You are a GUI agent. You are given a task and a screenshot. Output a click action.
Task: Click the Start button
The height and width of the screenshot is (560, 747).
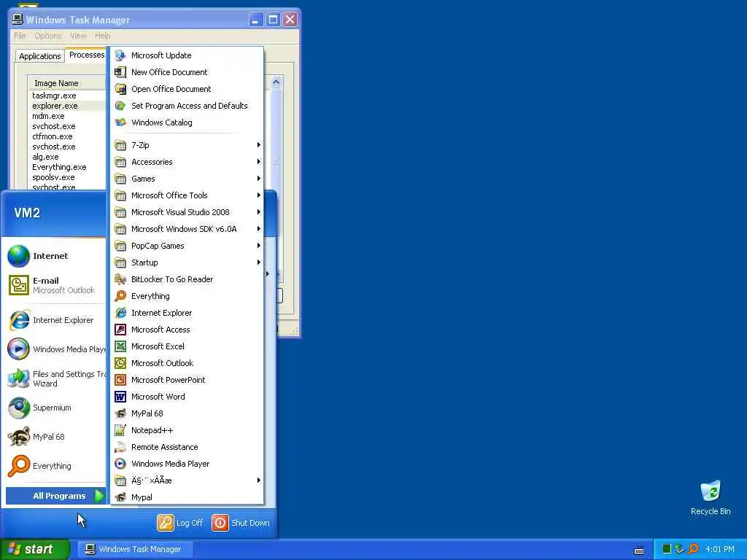[35, 549]
